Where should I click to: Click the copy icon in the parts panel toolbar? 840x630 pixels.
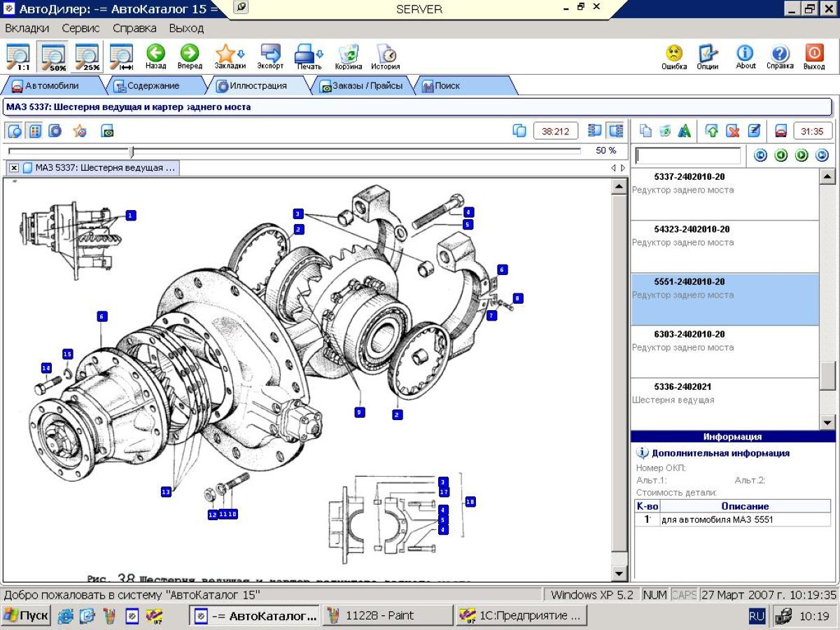point(646,131)
